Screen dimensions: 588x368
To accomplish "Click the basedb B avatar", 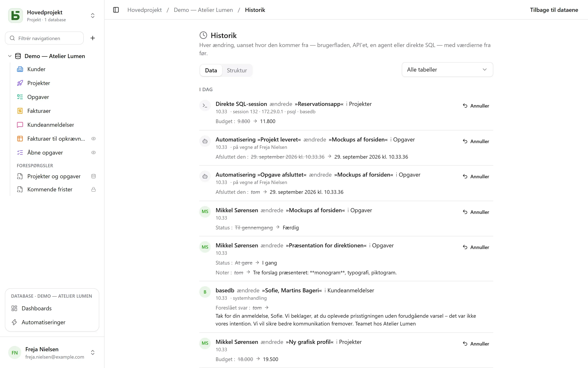I will [x=205, y=292].
